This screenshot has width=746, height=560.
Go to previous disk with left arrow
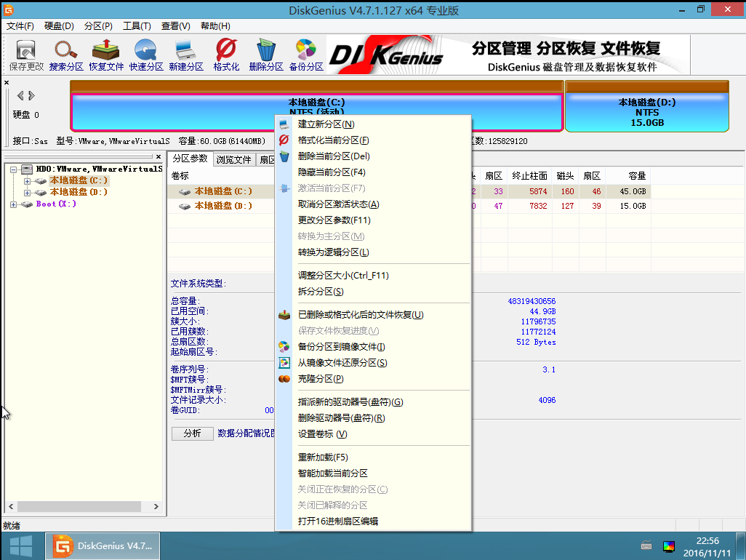click(x=20, y=95)
